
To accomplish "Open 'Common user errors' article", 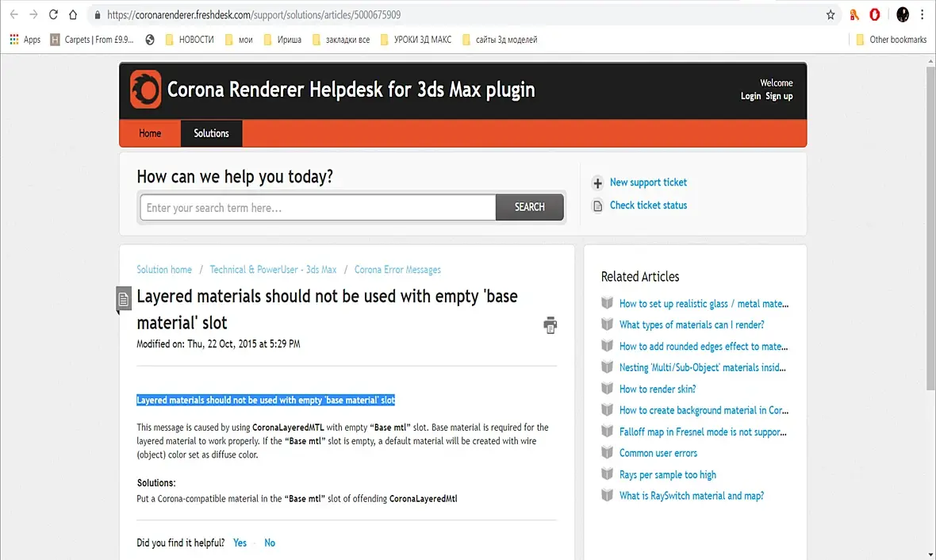I will pyautogui.click(x=658, y=453).
